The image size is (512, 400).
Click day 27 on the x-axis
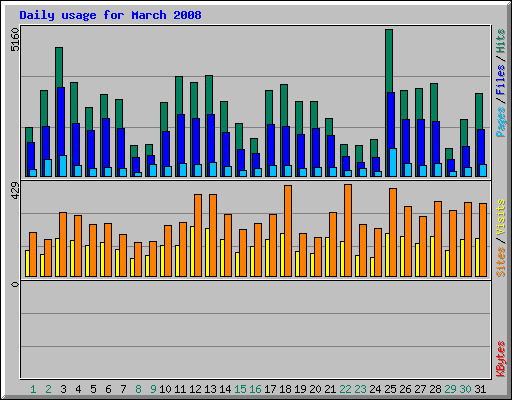420,389
